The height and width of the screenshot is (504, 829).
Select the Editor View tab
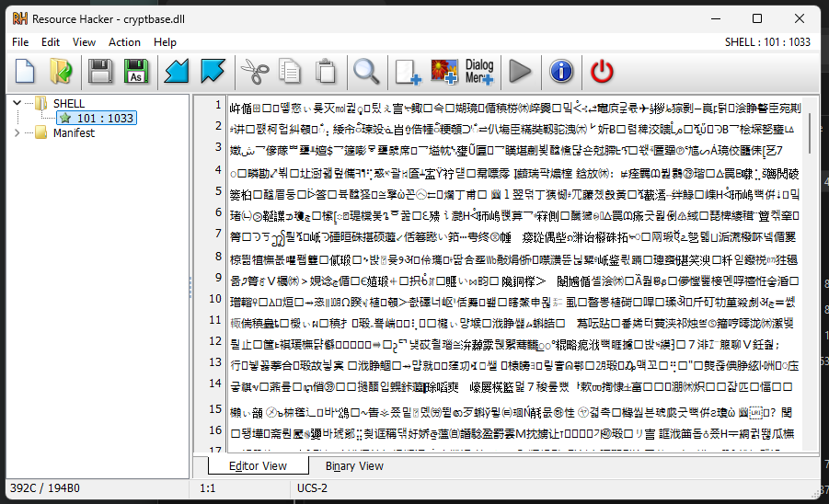[258, 466]
